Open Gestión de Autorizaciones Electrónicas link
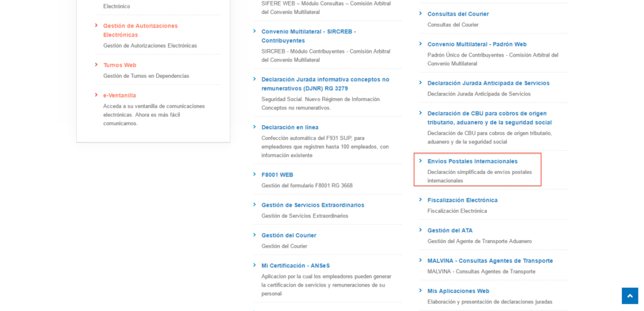644x311 pixels. pos(140,30)
